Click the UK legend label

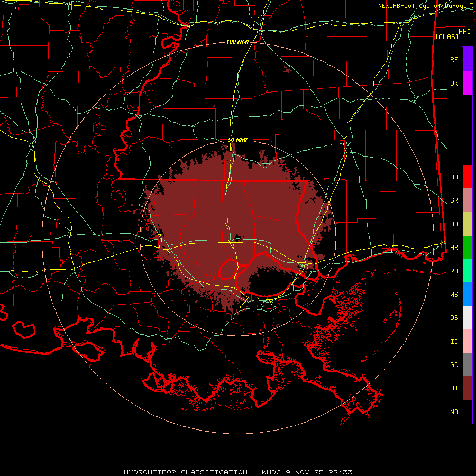point(454,83)
